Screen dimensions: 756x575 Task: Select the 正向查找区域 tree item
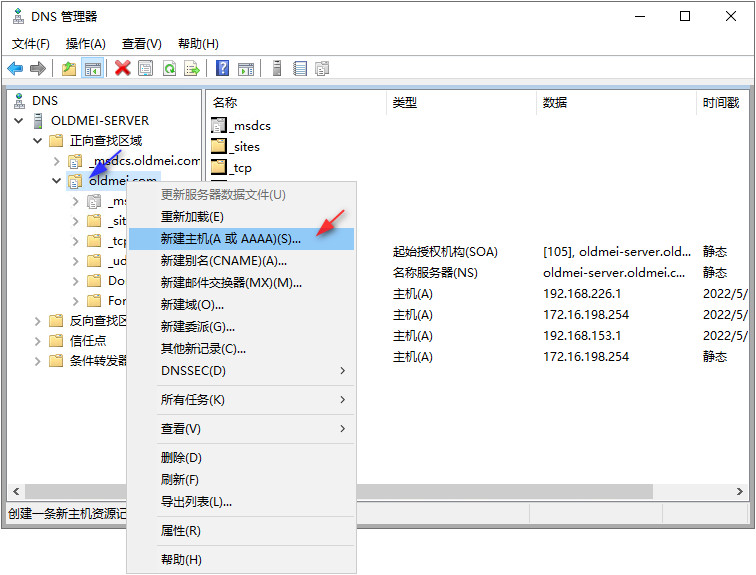(x=106, y=141)
